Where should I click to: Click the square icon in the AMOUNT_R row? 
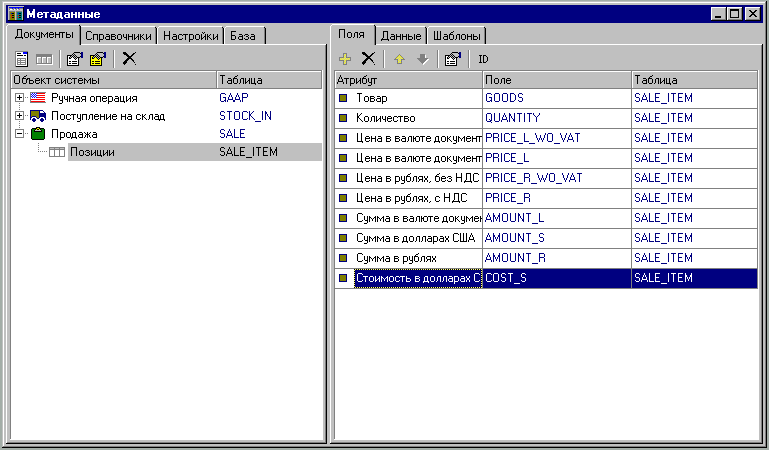coord(343,258)
